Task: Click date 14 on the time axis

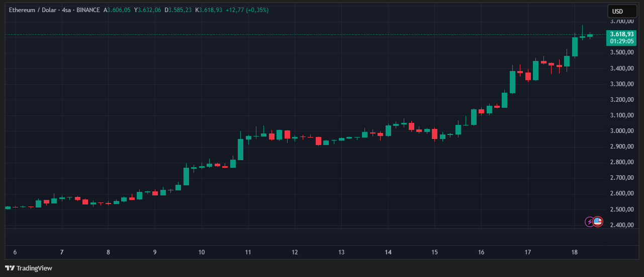Action: click(x=388, y=252)
